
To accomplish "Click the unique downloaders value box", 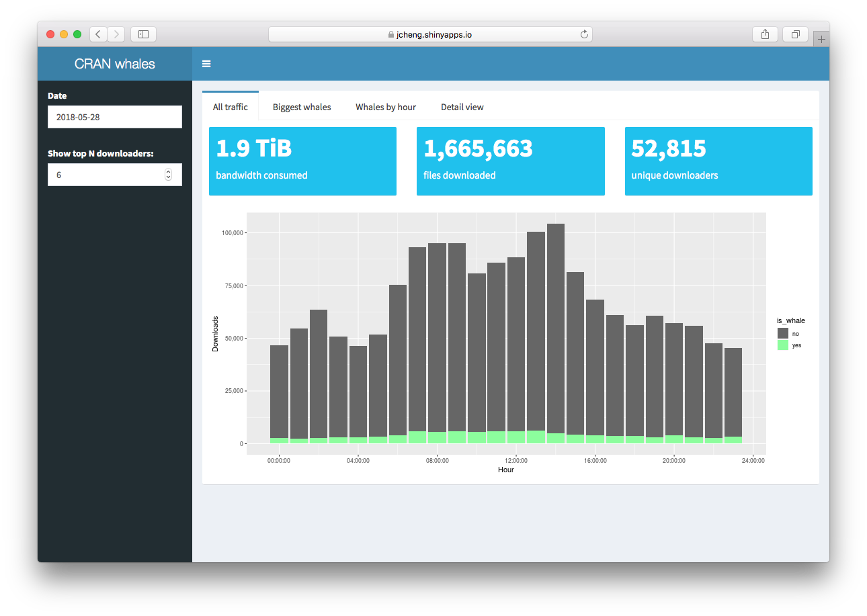I will (718, 161).
